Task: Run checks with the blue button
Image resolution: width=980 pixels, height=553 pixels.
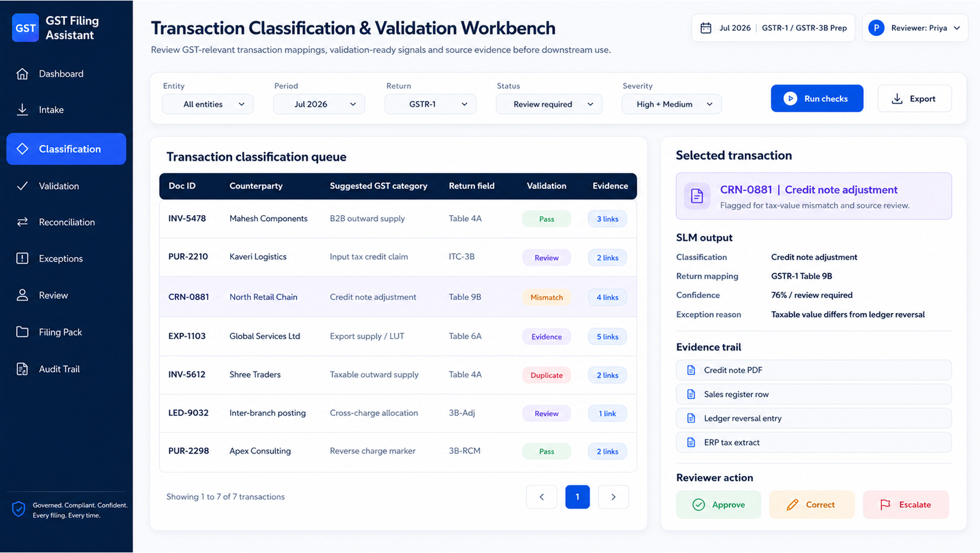Action: 817,98
